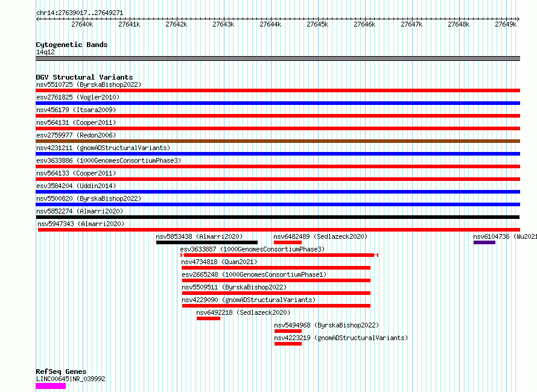The height and width of the screenshot is (392, 537).
Task: Click the blue bar under esv2761825
Action: [278, 103]
